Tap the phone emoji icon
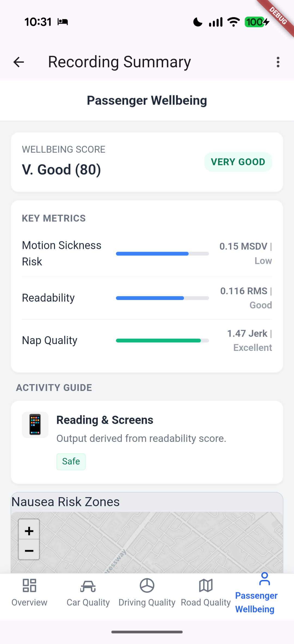 pyautogui.click(x=35, y=424)
